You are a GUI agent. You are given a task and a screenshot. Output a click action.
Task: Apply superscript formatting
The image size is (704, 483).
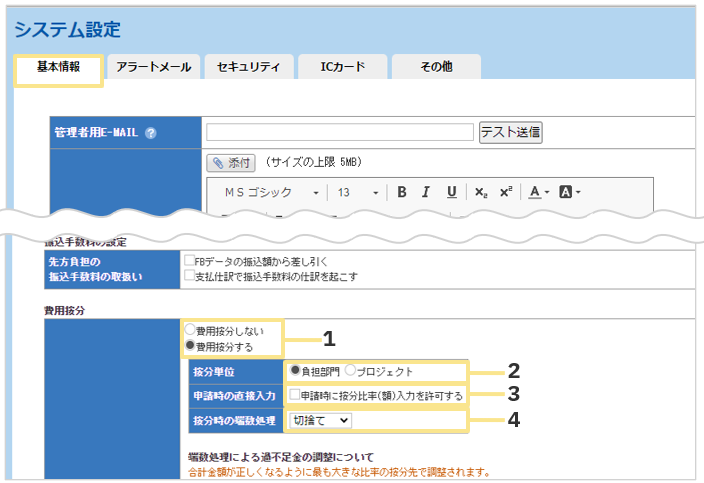click(505, 192)
